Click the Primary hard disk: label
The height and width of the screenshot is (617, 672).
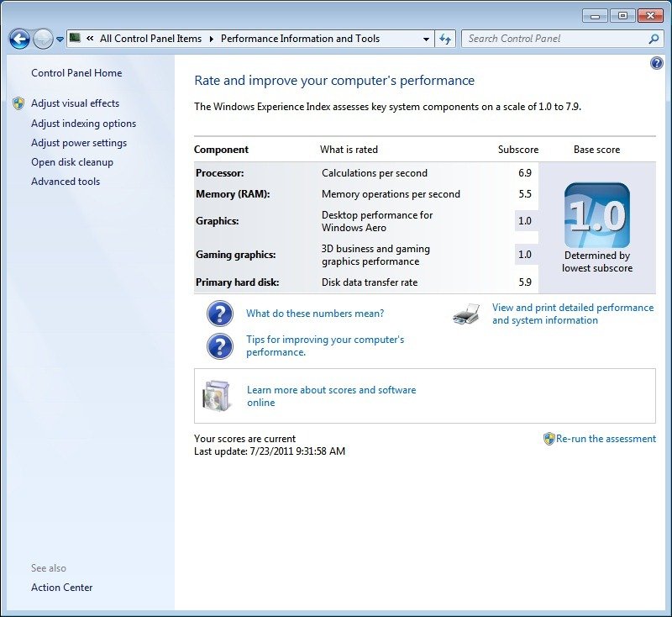[x=238, y=282]
